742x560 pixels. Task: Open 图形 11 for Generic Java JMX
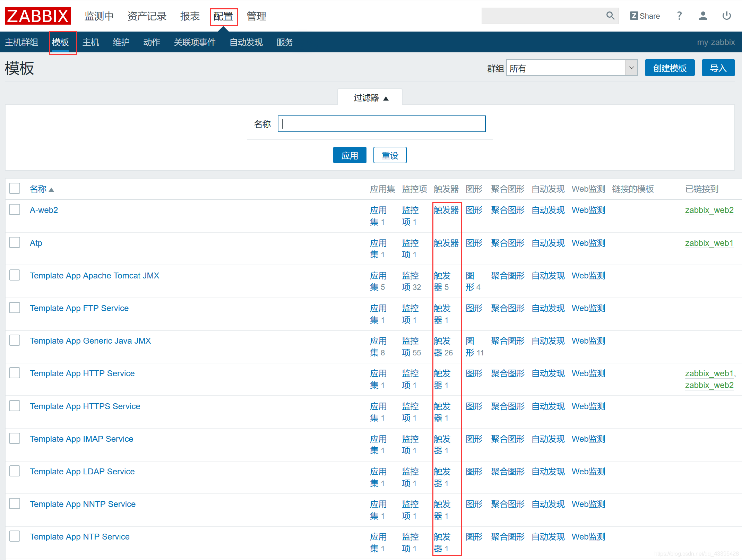[475, 347]
